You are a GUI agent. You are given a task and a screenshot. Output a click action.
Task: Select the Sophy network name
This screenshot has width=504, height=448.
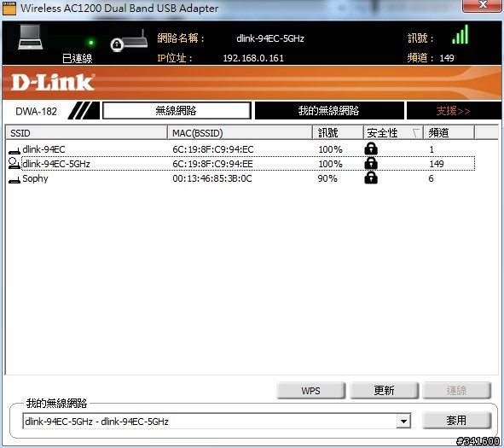click(35, 178)
